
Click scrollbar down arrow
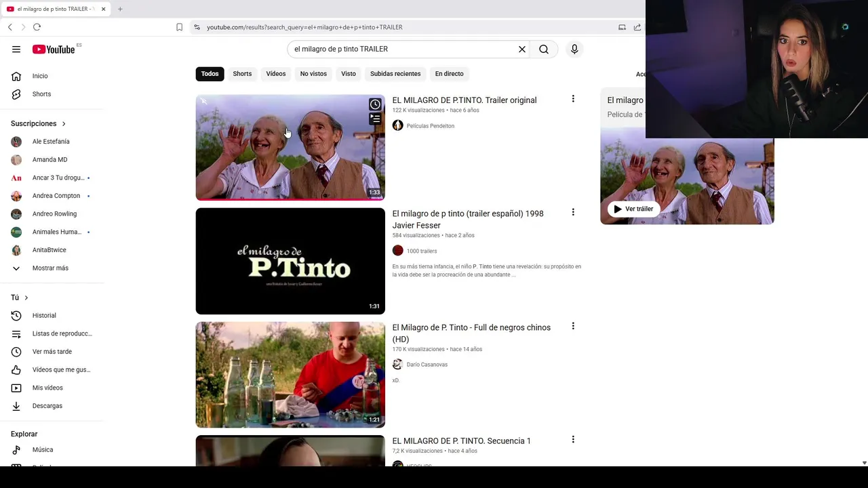pyautogui.click(x=864, y=463)
